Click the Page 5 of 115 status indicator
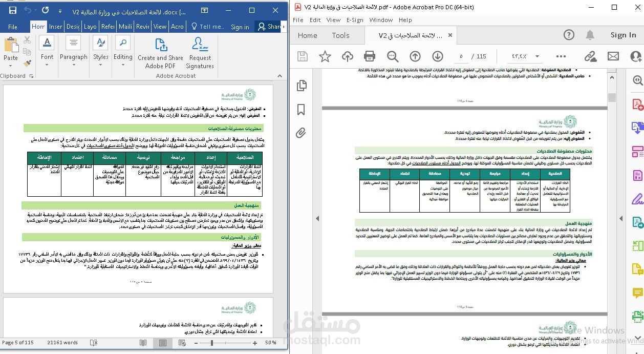The height and width of the screenshot is (354, 644). click(x=18, y=343)
